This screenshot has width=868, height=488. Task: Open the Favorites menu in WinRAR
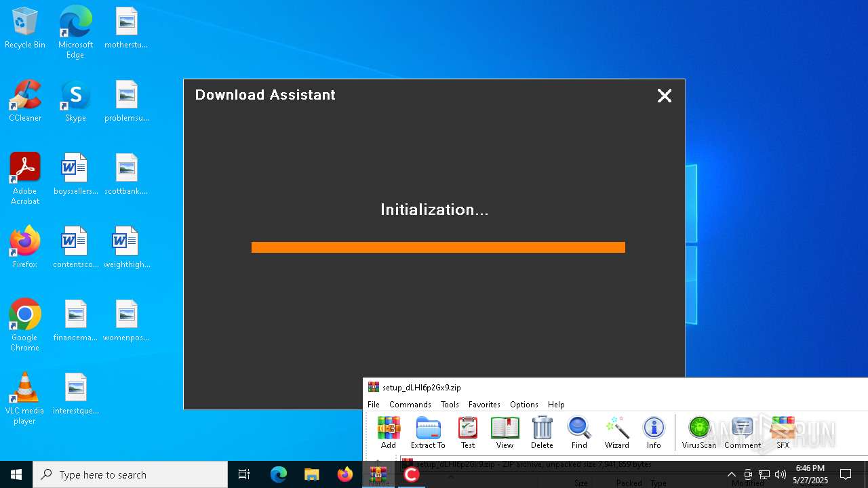(x=484, y=405)
